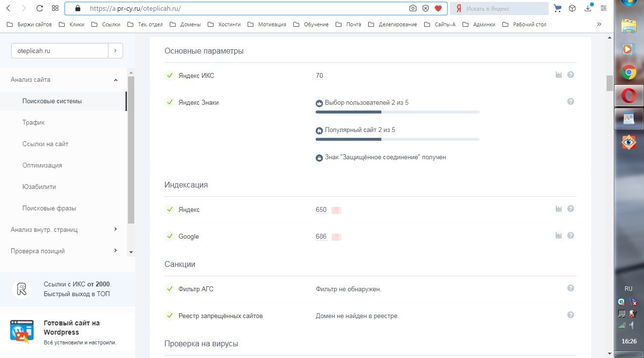The height and width of the screenshot is (358, 644).
Task: Show the Яндекс ИКС history chart icon
Action: click(558, 75)
